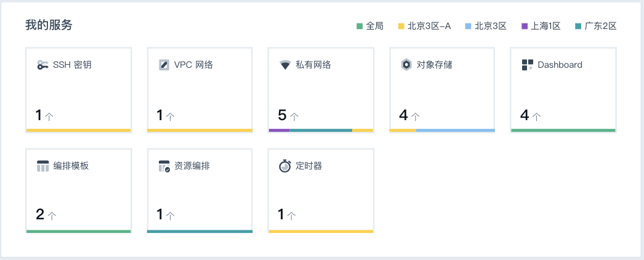Image resolution: width=644 pixels, height=260 pixels.
Task: Click the purple segment in 私有网络 bar
Action: point(279,130)
